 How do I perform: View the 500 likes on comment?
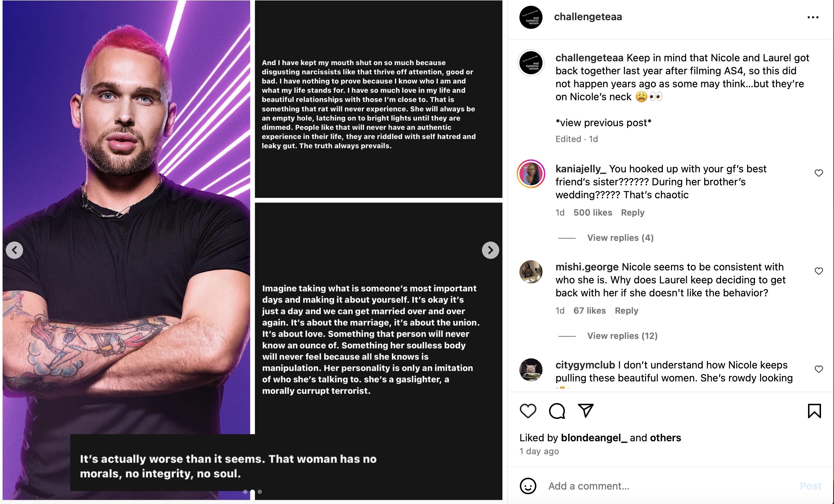coord(593,213)
